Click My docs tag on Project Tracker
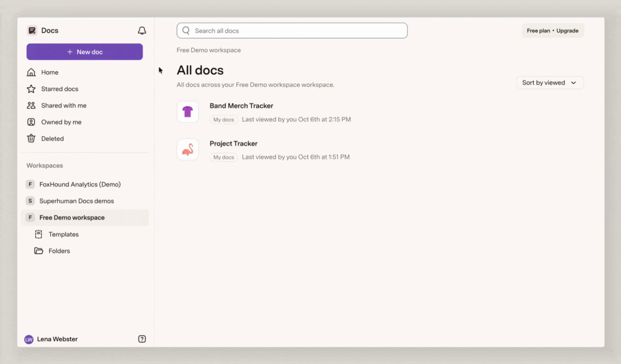 (224, 157)
